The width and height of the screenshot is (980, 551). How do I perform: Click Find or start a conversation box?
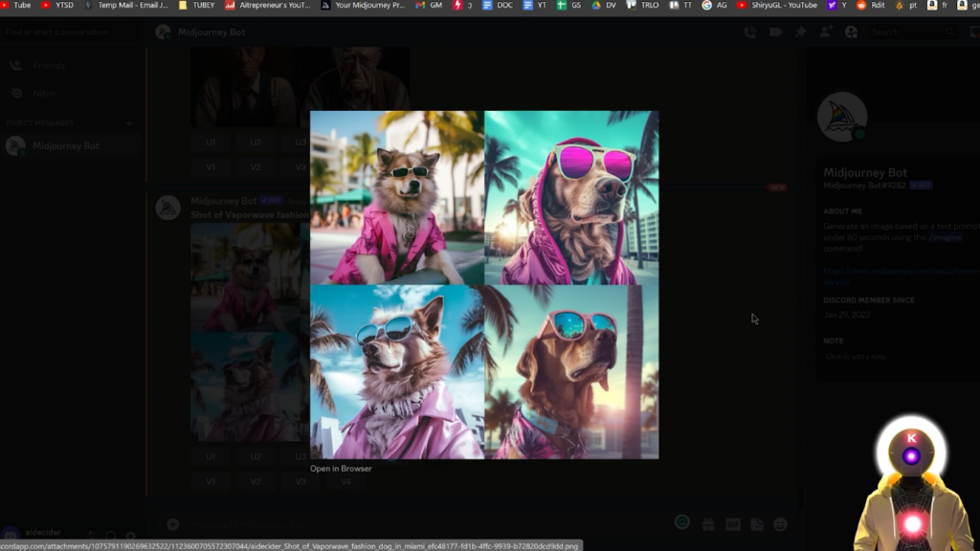coord(71,32)
